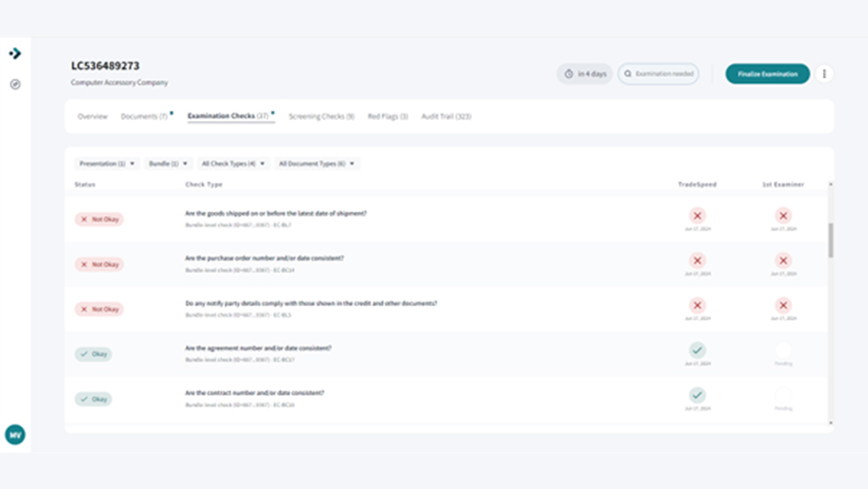The height and width of the screenshot is (489, 868).
Task: Expand the Presentation (1) filter dropdown
Action: tap(107, 163)
